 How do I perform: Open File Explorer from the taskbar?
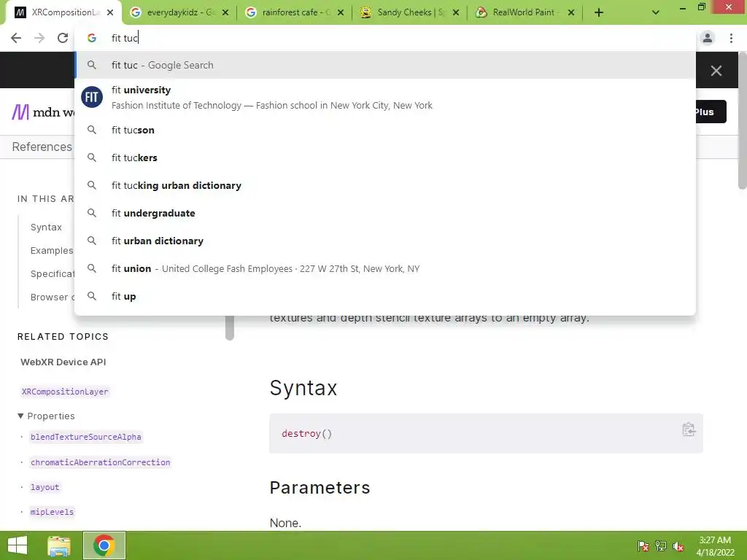pyautogui.click(x=59, y=545)
